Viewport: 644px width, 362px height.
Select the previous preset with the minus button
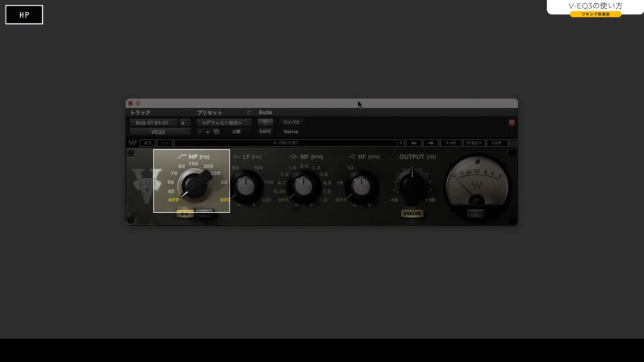(199, 132)
